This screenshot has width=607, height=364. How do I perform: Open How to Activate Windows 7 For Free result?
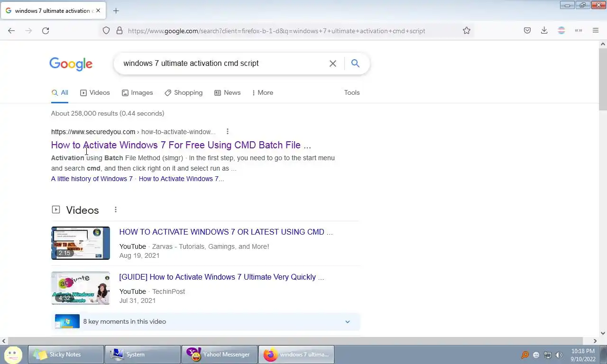(x=181, y=145)
